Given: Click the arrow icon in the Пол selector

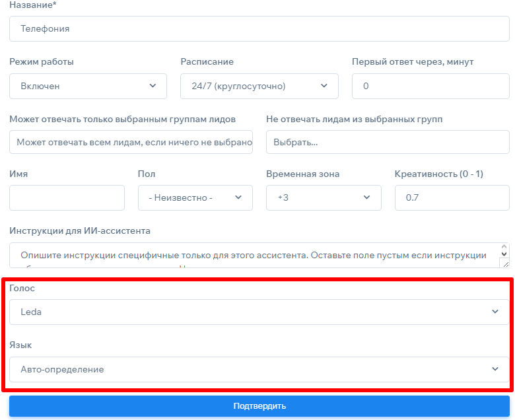Looking at the screenshot, I should click(238, 197).
